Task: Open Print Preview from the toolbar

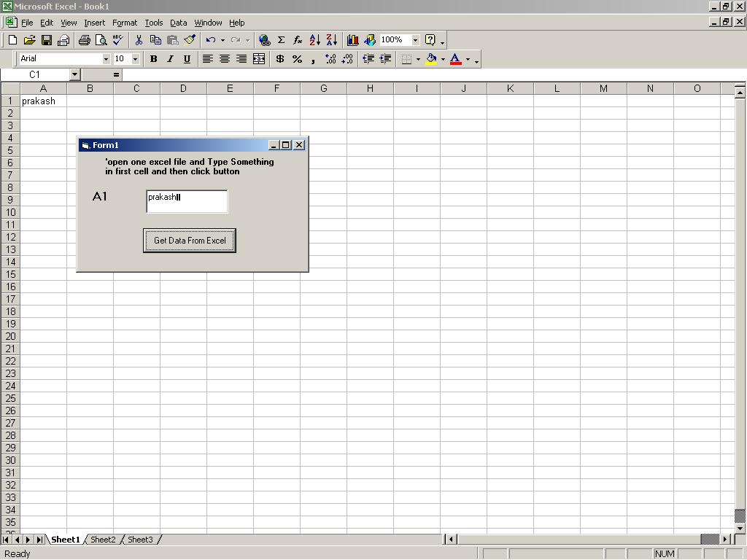Action: click(101, 40)
